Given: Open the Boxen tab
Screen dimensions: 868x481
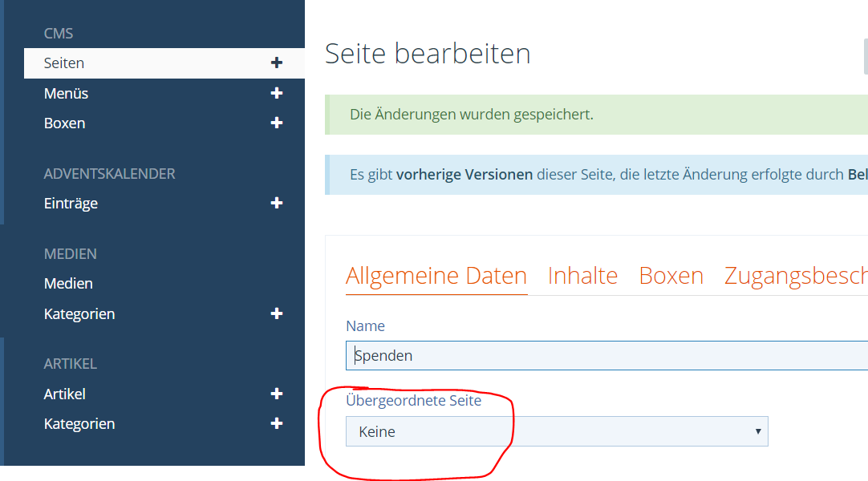Looking at the screenshot, I should click(671, 276).
